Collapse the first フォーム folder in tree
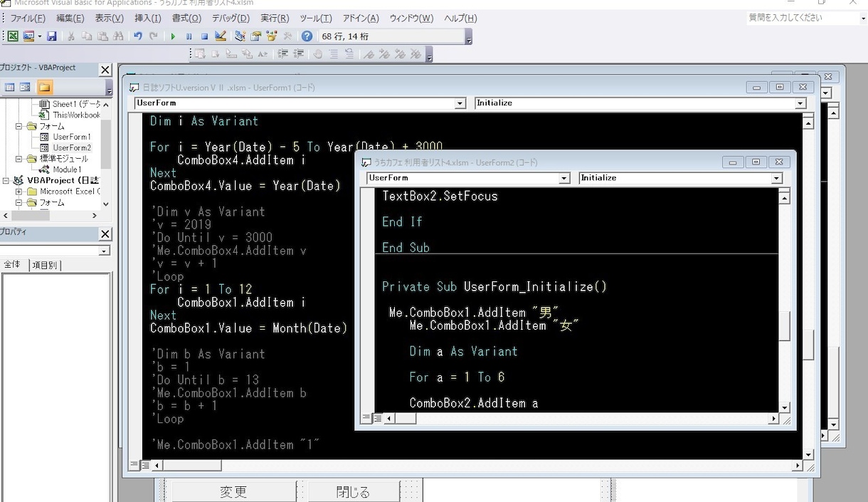Image resolution: width=868 pixels, height=502 pixels. (x=19, y=126)
